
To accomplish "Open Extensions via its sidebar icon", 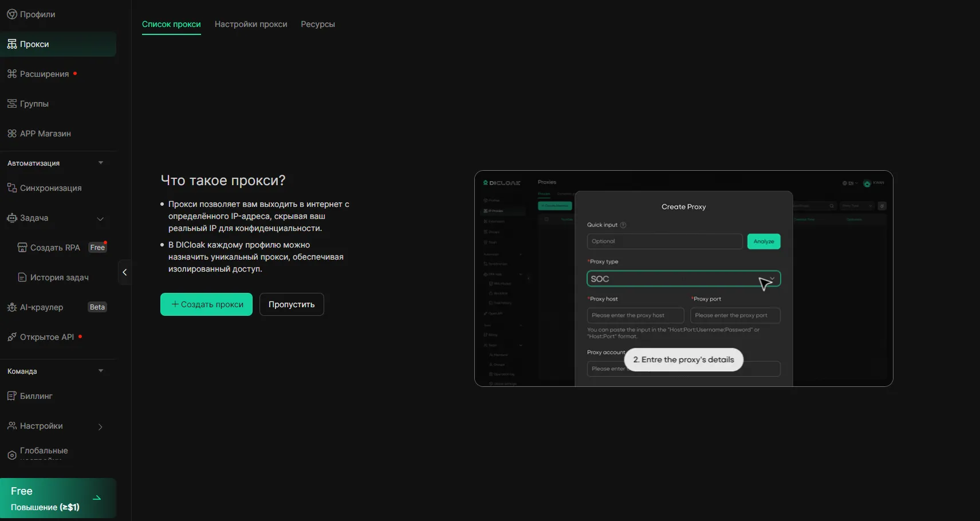I will click(x=11, y=74).
